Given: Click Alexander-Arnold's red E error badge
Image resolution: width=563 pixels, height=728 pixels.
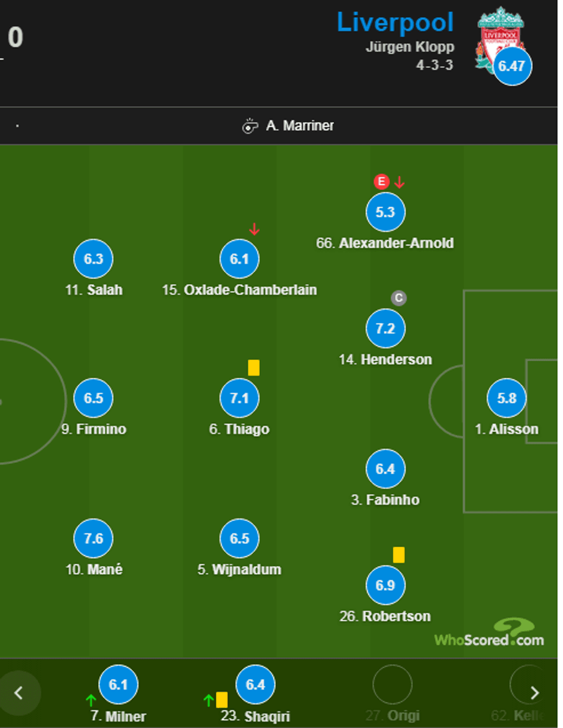Looking at the screenshot, I should [381, 182].
